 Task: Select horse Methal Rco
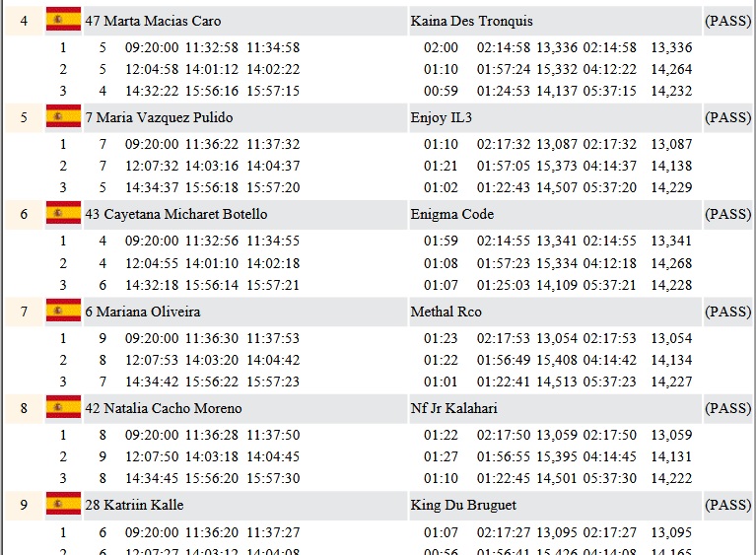click(x=446, y=312)
